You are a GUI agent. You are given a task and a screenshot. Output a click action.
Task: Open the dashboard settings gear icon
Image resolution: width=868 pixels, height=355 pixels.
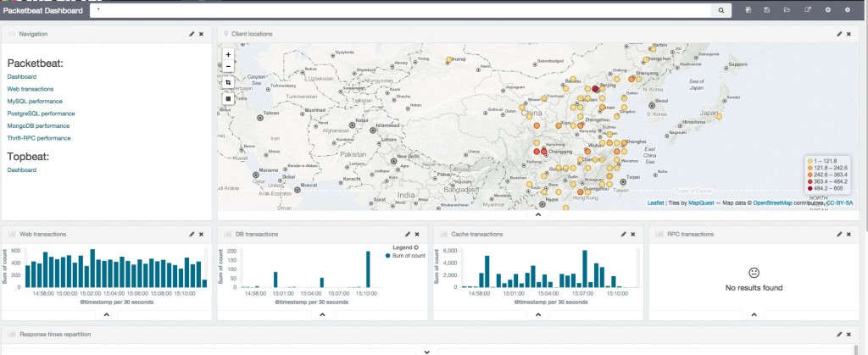[847, 10]
